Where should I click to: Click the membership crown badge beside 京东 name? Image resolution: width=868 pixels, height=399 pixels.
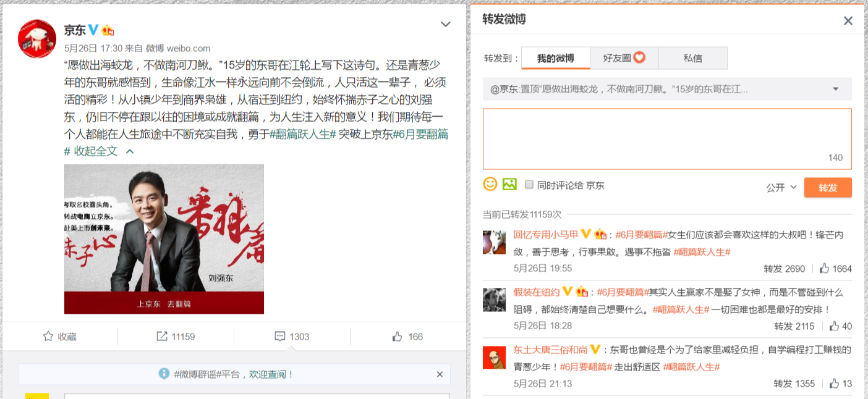(108, 30)
